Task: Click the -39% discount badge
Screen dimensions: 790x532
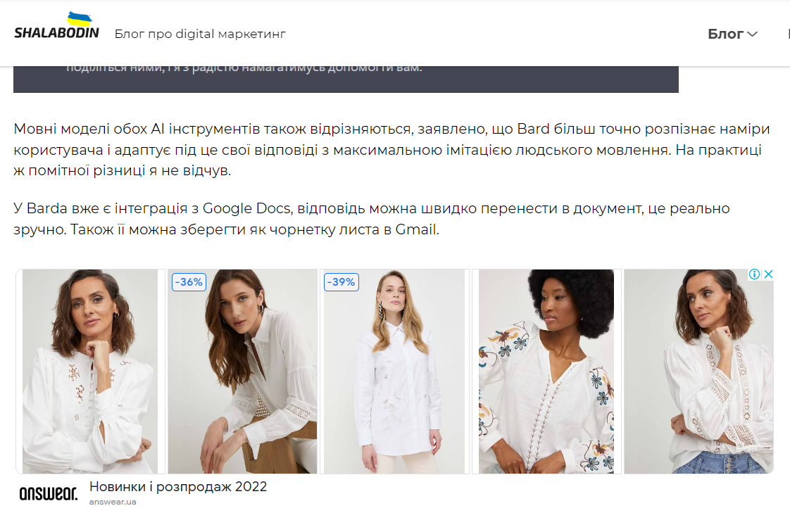Action: click(x=341, y=282)
